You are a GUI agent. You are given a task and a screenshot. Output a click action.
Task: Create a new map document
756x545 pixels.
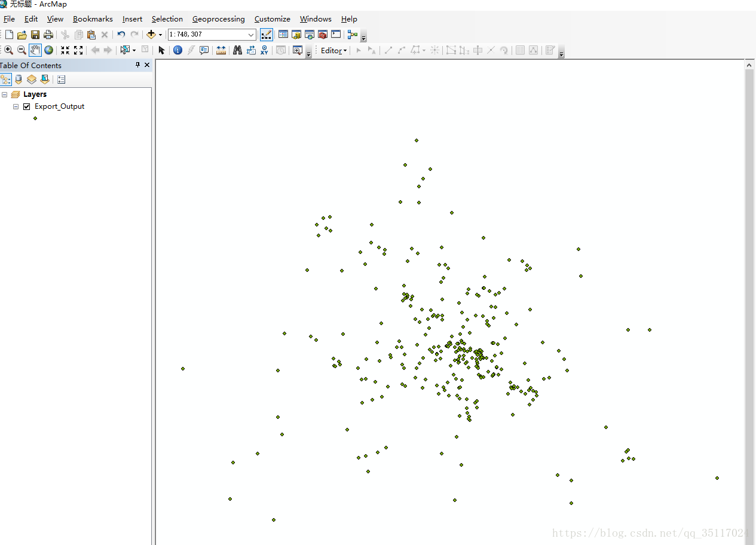pyautogui.click(x=9, y=35)
